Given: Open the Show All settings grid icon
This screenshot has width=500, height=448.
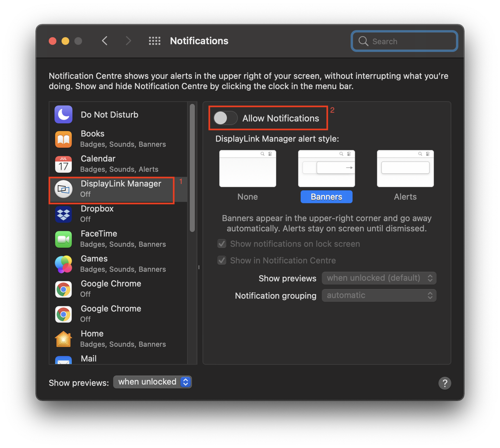Looking at the screenshot, I should click(154, 41).
